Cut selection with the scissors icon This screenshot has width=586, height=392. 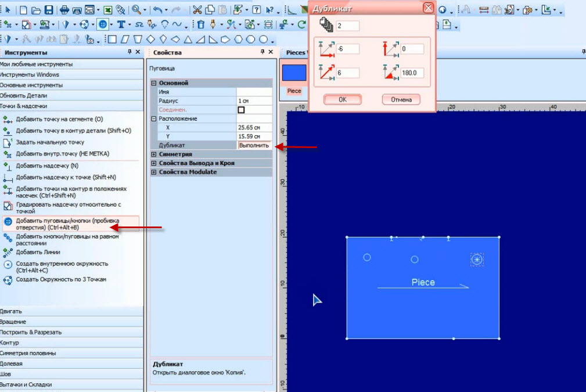197,10
